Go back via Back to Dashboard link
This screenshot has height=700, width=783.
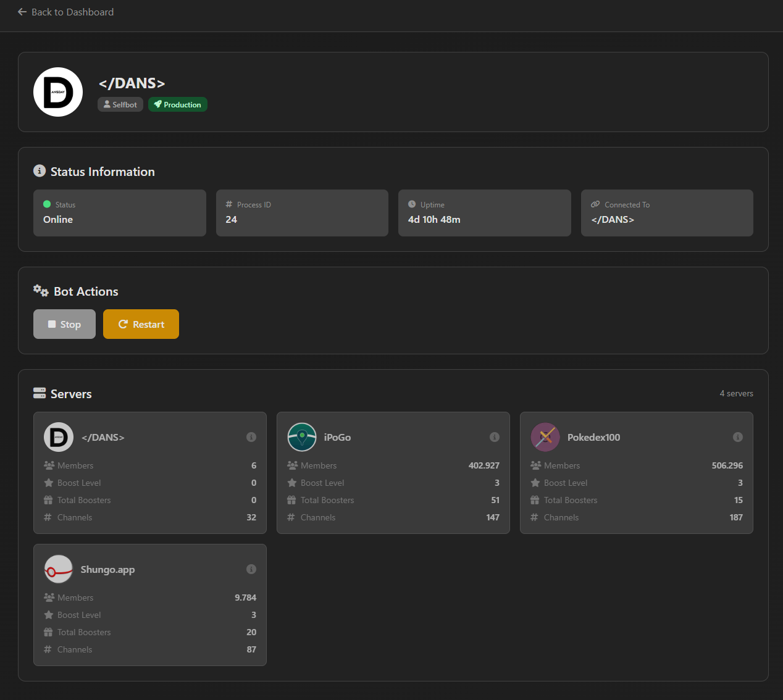coord(65,12)
